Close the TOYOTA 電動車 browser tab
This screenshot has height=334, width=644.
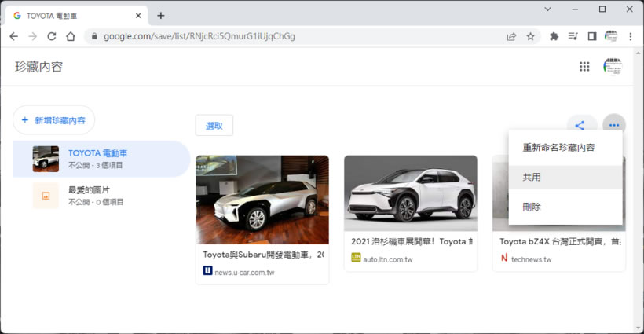tap(138, 16)
